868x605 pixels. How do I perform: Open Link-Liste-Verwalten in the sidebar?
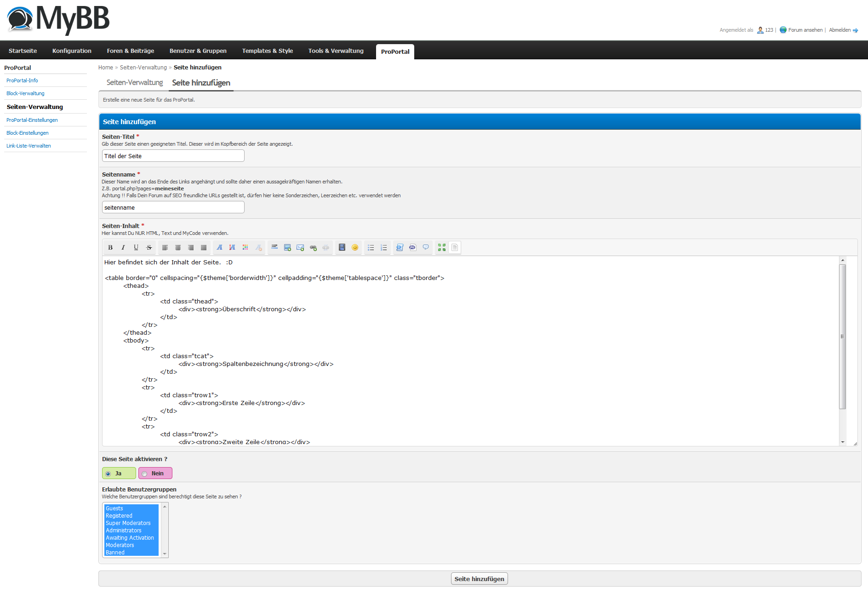pos(29,146)
